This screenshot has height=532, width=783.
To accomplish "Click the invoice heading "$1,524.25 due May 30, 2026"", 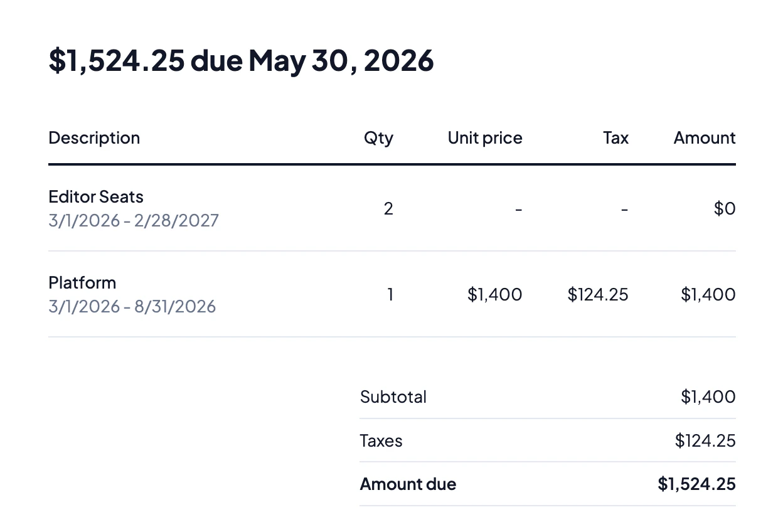I will (x=241, y=61).
